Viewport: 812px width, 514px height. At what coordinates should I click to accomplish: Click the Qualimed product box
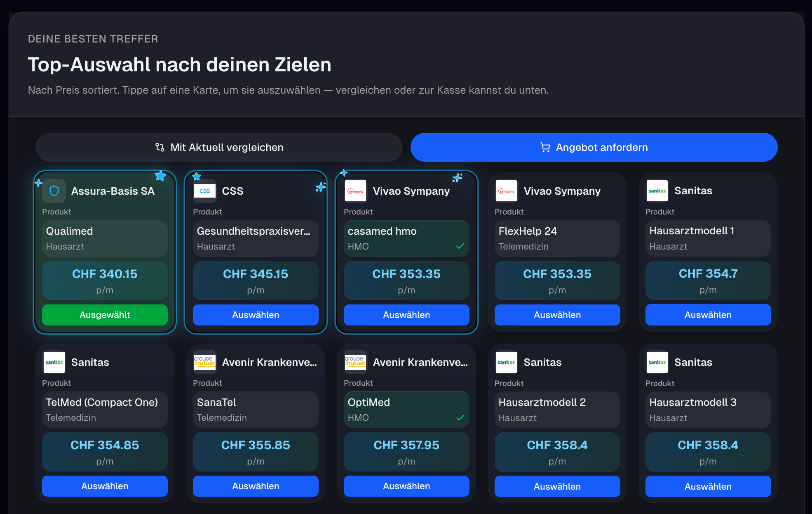coord(105,238)
